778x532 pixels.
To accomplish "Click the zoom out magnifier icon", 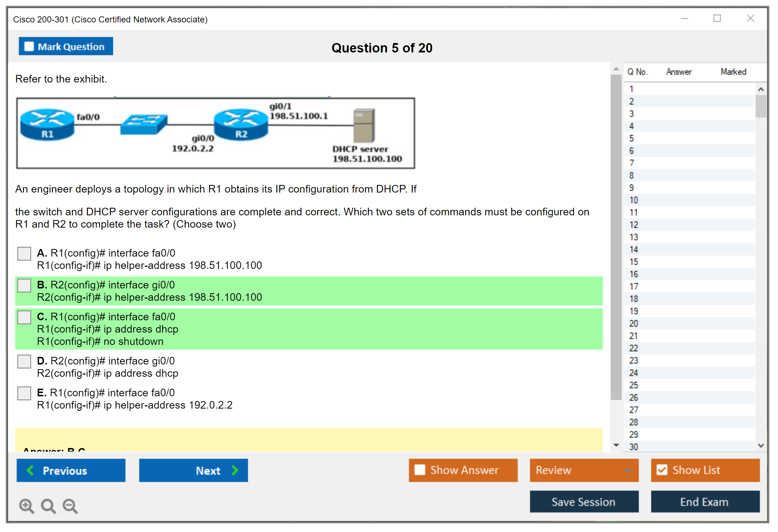I will point(70,506).
